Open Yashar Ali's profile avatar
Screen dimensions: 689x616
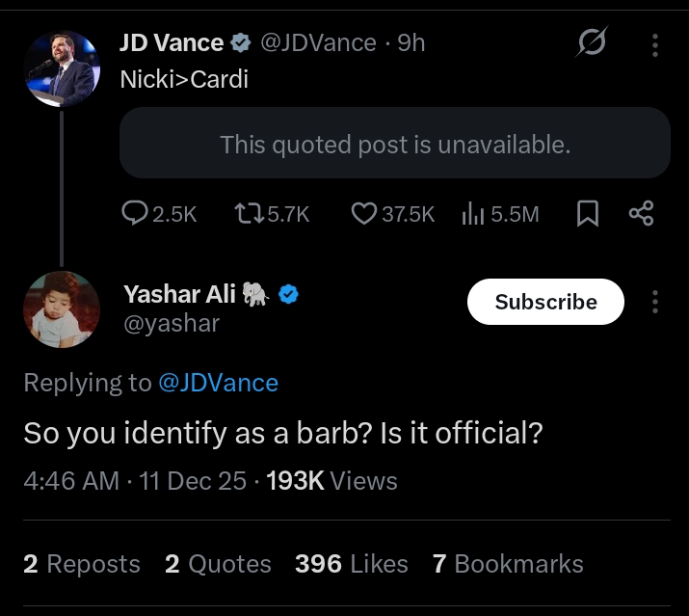(x=62, y=308)
